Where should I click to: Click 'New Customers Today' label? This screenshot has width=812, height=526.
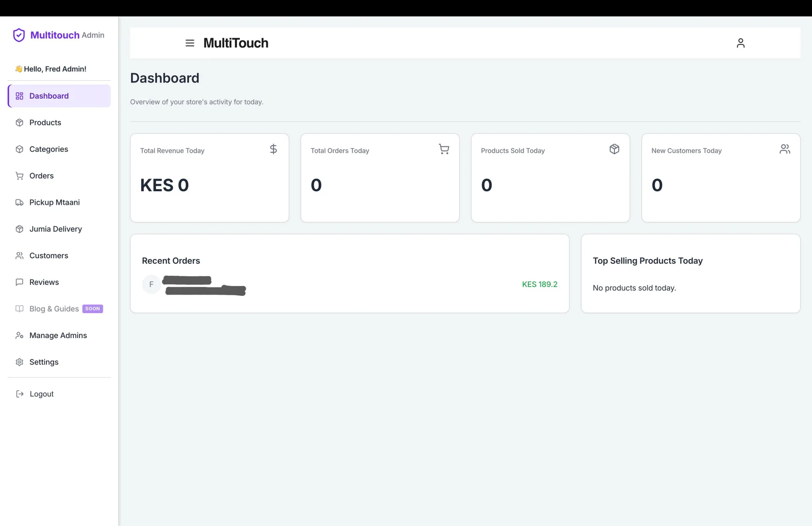click(686, 151)
